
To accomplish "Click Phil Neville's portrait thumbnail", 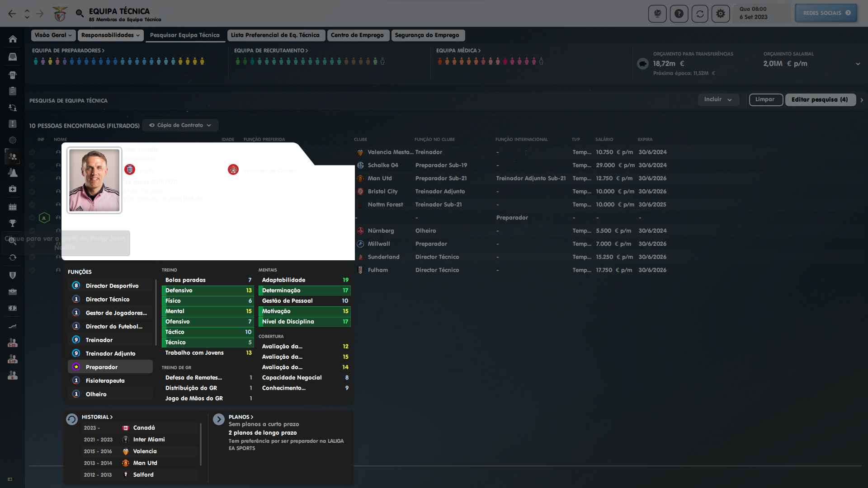I will pyautogui.click(x=94, y=180).
